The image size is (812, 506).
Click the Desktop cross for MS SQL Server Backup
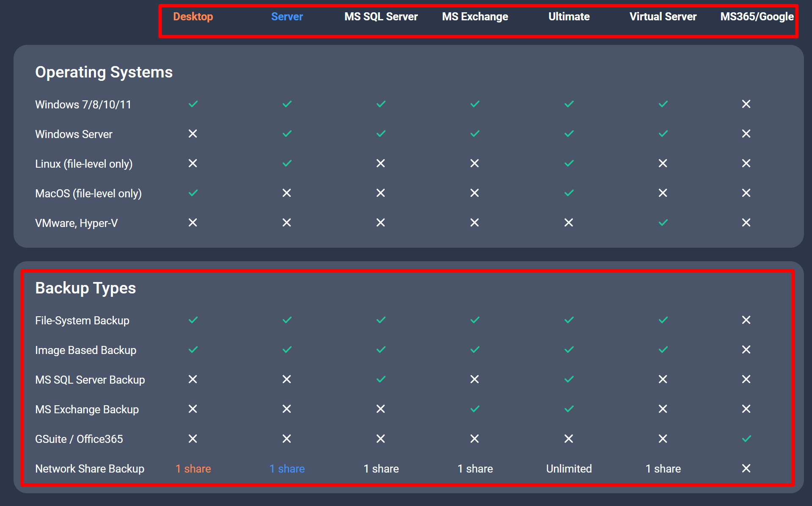(193, 379)
